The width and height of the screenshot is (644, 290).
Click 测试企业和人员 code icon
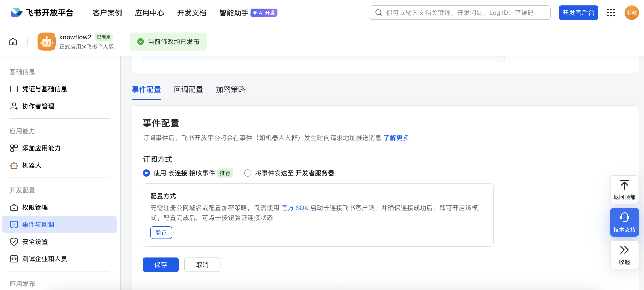point(14,259)
